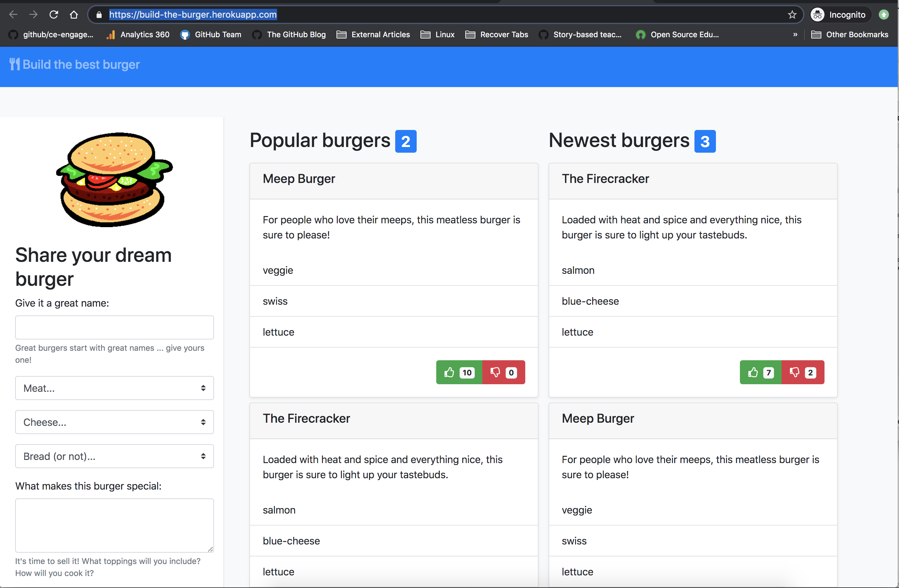Open the Linux bookmark folder
This screenshot has width=899, height=588.
438,34
